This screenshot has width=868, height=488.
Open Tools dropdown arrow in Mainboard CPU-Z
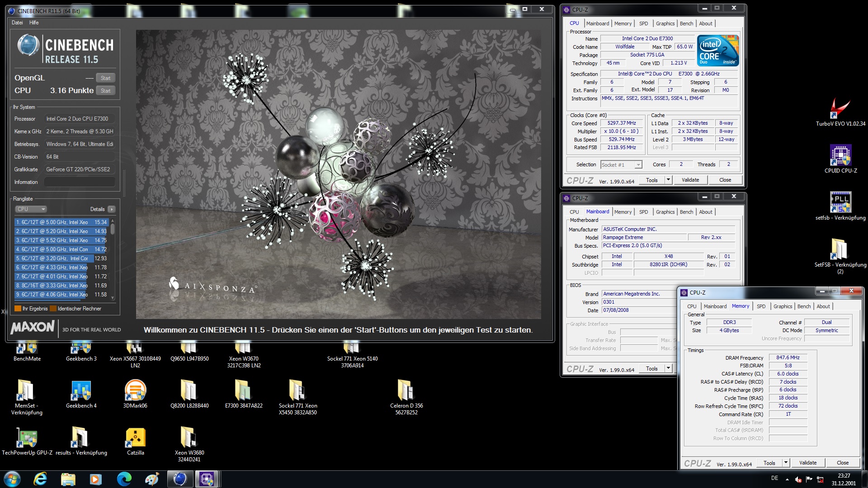[x=668, y=368]
